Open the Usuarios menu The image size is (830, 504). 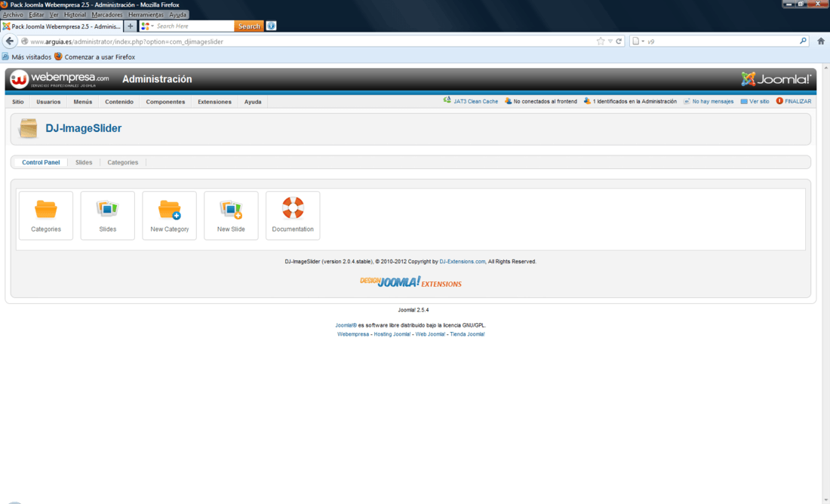(x=48, y=102)
